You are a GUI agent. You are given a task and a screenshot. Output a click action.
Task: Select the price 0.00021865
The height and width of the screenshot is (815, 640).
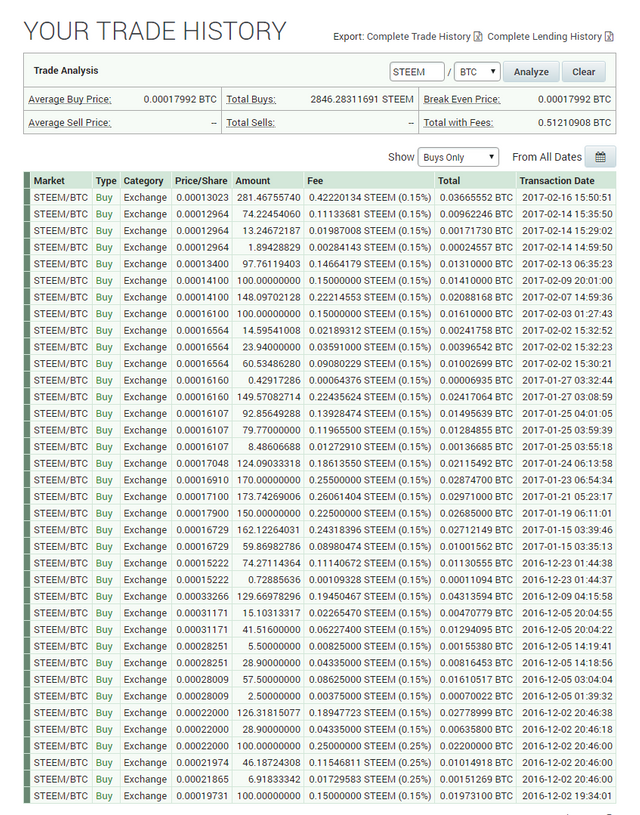[202, 780]
